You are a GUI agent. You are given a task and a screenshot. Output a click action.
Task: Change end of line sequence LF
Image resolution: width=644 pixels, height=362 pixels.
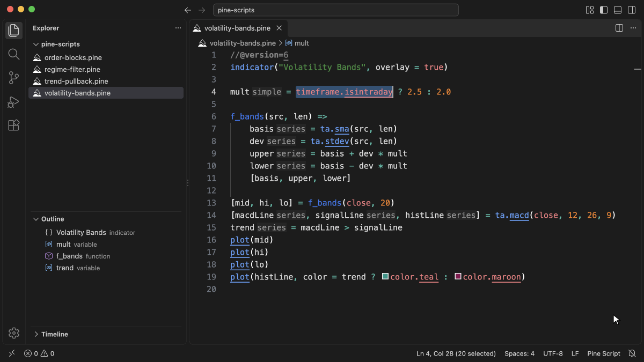tap(575, 353)
